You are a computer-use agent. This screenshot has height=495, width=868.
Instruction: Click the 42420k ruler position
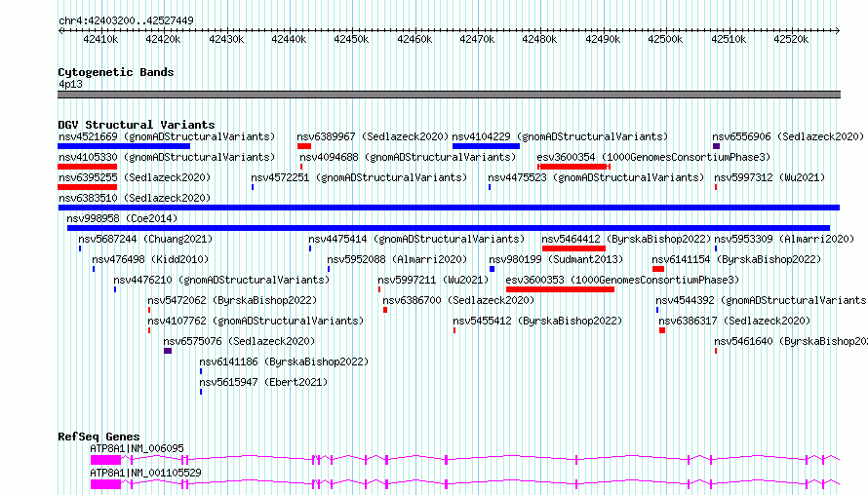click(163, 39)
